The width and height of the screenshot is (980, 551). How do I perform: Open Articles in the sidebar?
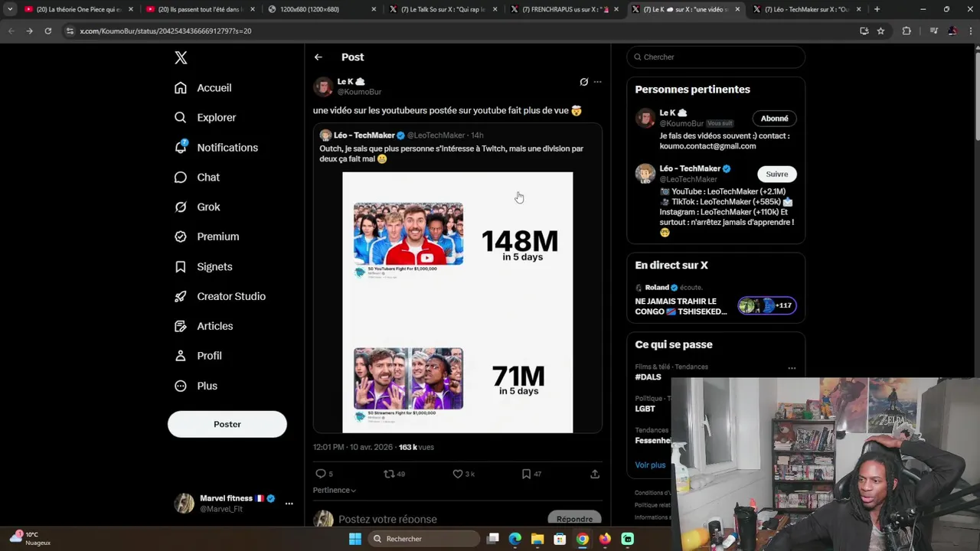coord(204,326)
